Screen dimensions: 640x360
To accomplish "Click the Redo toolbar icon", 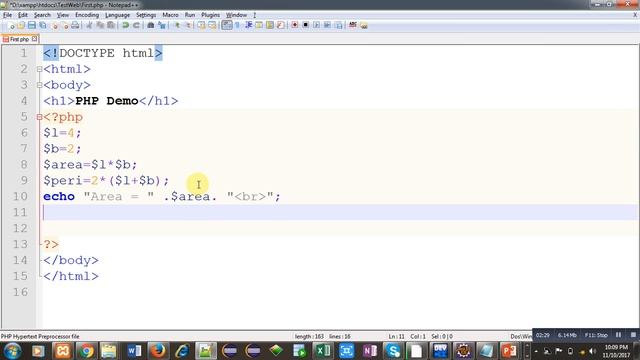I will (136, 25).
